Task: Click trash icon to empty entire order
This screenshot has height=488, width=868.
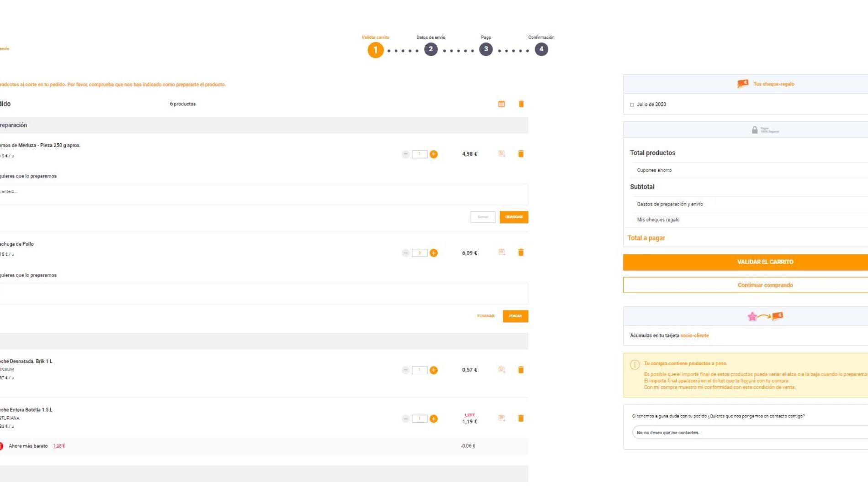Action: click(x=521, y=104)
